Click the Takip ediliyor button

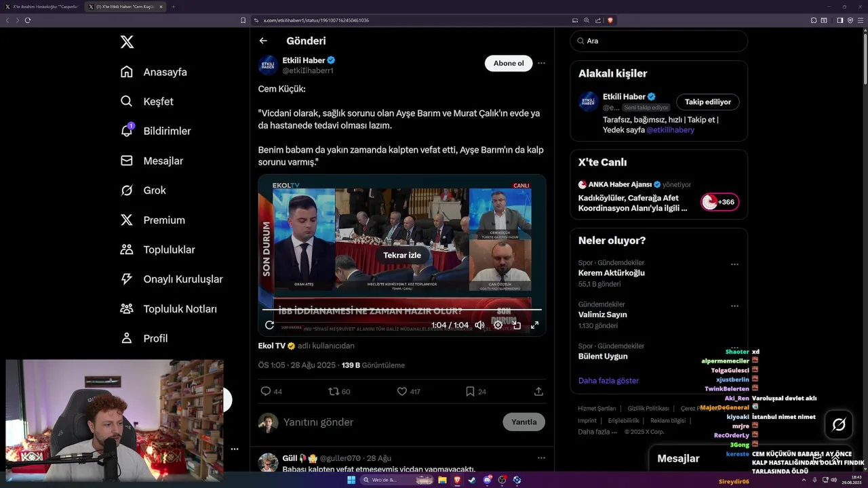(x=707, y=102)
